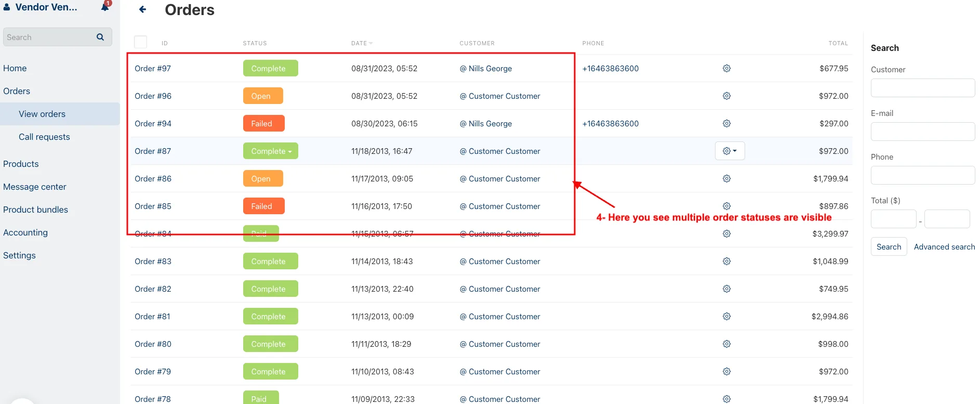This screenshot has height=404, width=980.
Task: Open gear menu for Order #94
Action: tap(726, 123)
